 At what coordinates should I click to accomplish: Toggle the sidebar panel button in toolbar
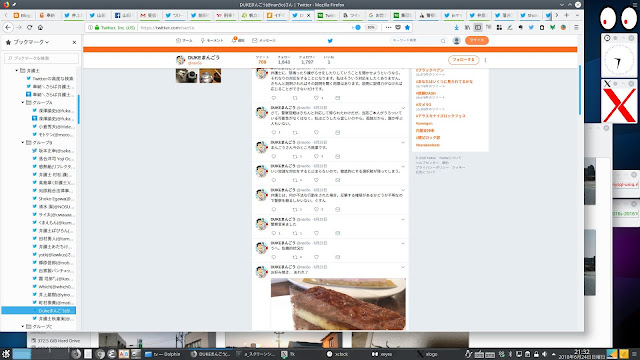pos(478,27)
